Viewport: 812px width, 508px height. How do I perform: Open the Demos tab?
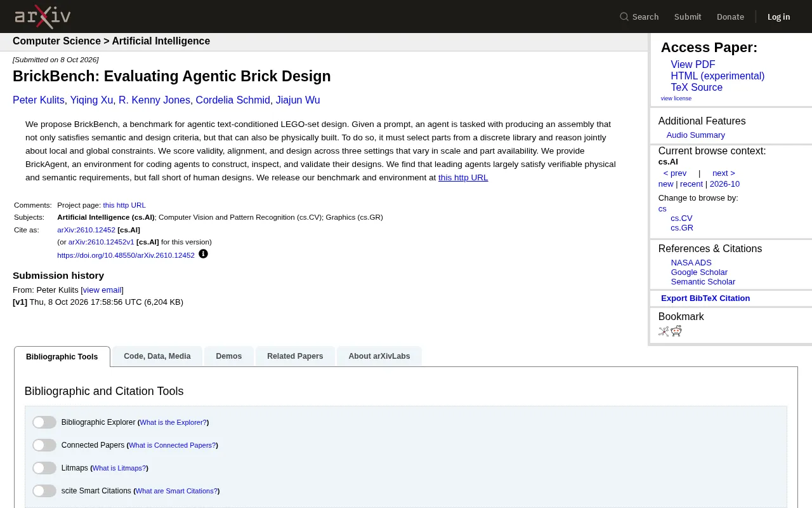click(x=229, y=356)
